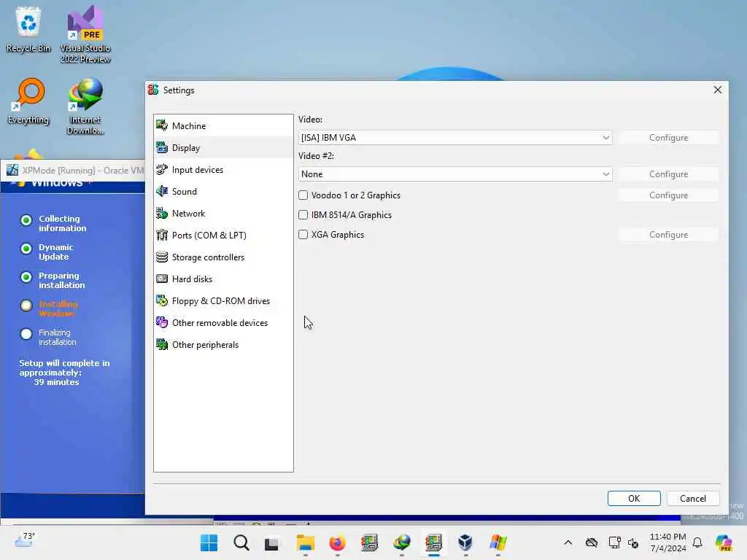The width and height of the screenshot is (747, 560).
Task: Select the Input devices category
Action: click(223, 169)
